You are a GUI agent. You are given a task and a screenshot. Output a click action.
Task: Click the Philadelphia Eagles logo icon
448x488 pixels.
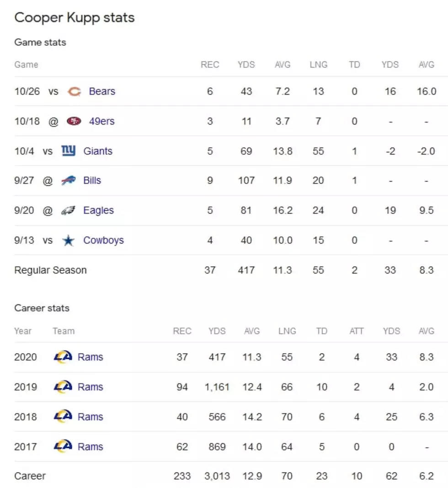tap(68, 211)
